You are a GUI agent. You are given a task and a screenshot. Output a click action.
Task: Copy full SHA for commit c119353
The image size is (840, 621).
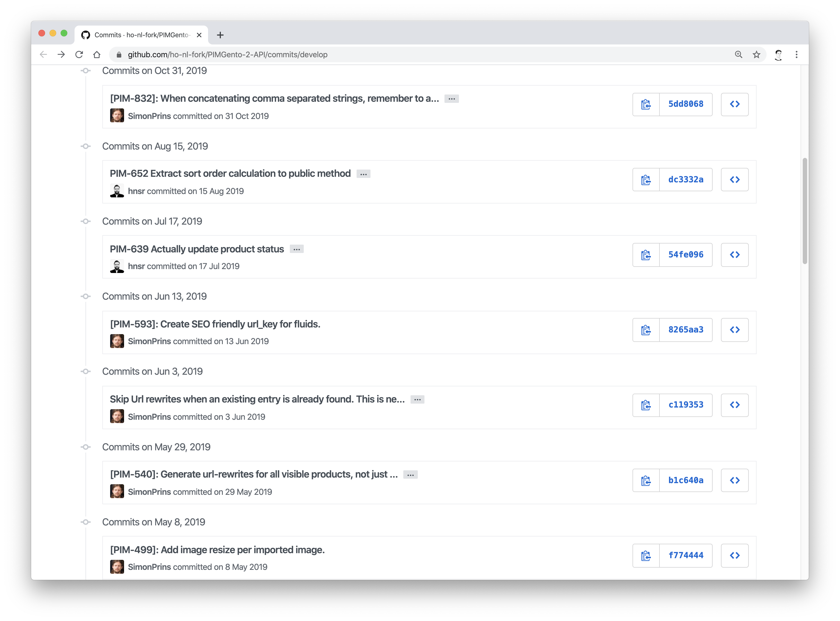tap(646, 405)
